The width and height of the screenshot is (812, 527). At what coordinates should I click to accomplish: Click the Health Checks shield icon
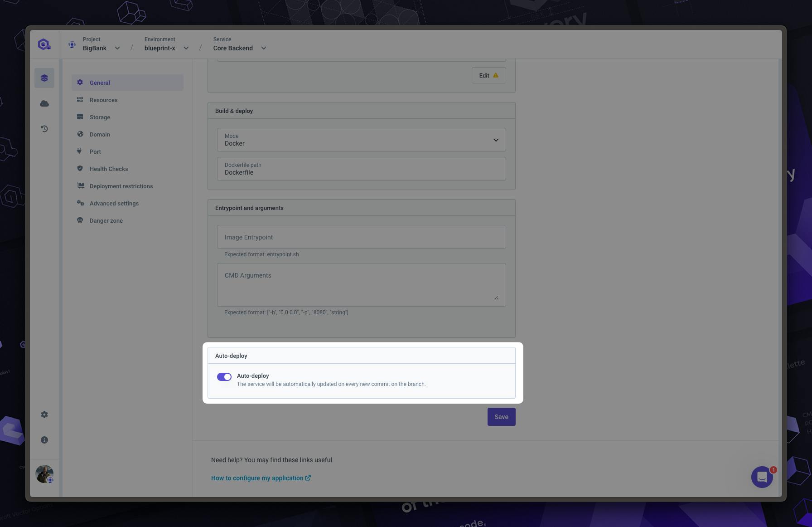click(80, 168)
